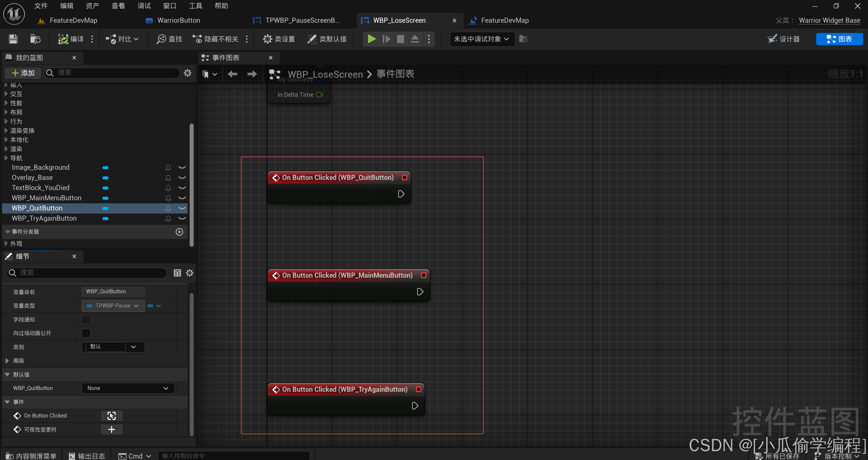Expand the 导航 category
868x460 pixels.
point(6,158)
